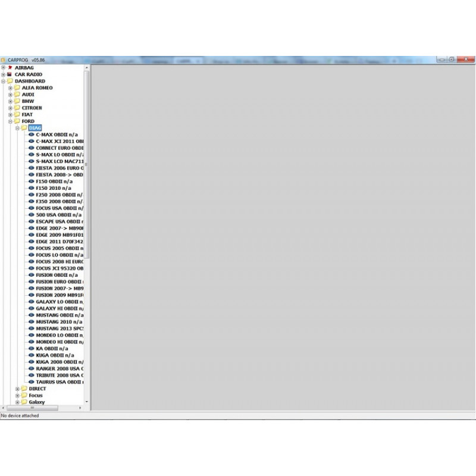
Task: Select FUSION OBDII n/a in the list
Action: click(57, 275)
